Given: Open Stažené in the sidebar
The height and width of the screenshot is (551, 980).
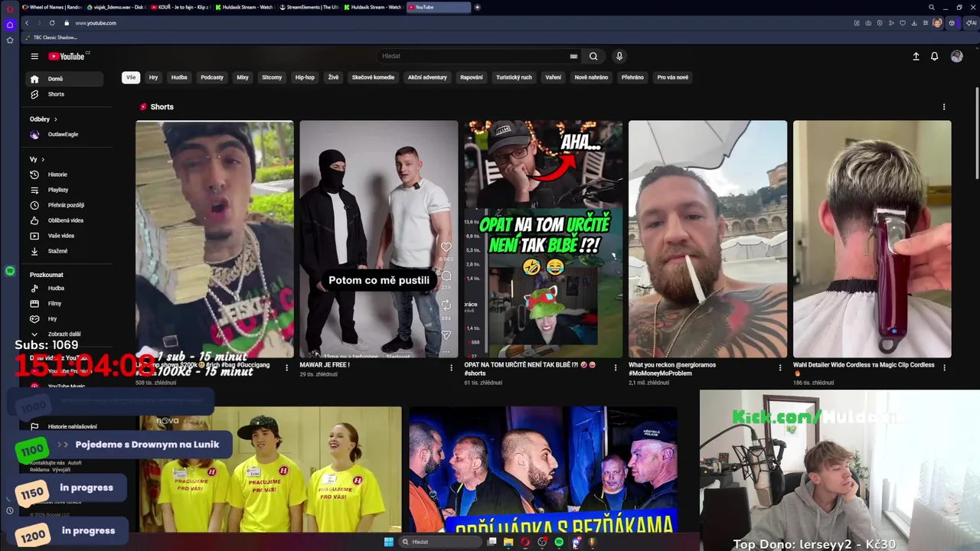Looking at the screenshot, I should tap(64, 251).
